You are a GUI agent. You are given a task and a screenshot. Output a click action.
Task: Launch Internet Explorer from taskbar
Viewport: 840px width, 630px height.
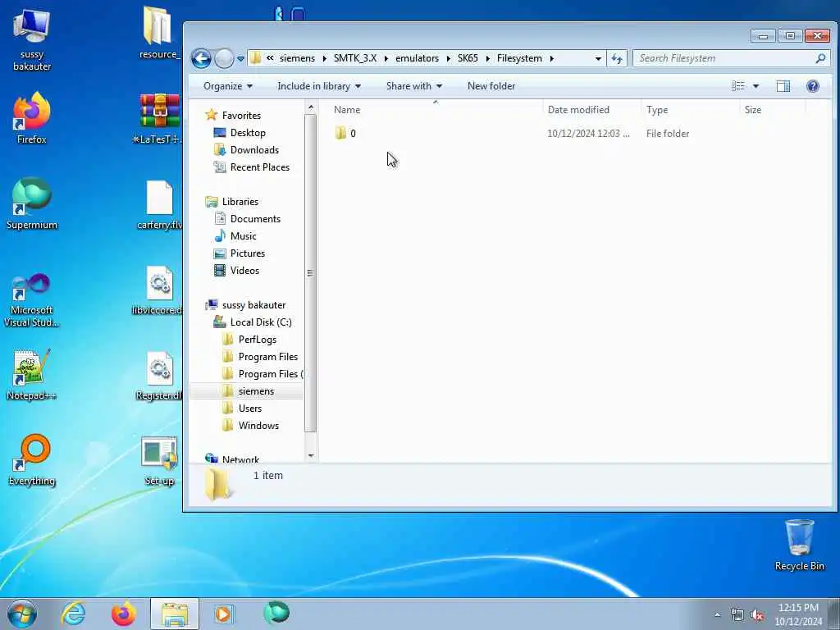tap(73, 614)
